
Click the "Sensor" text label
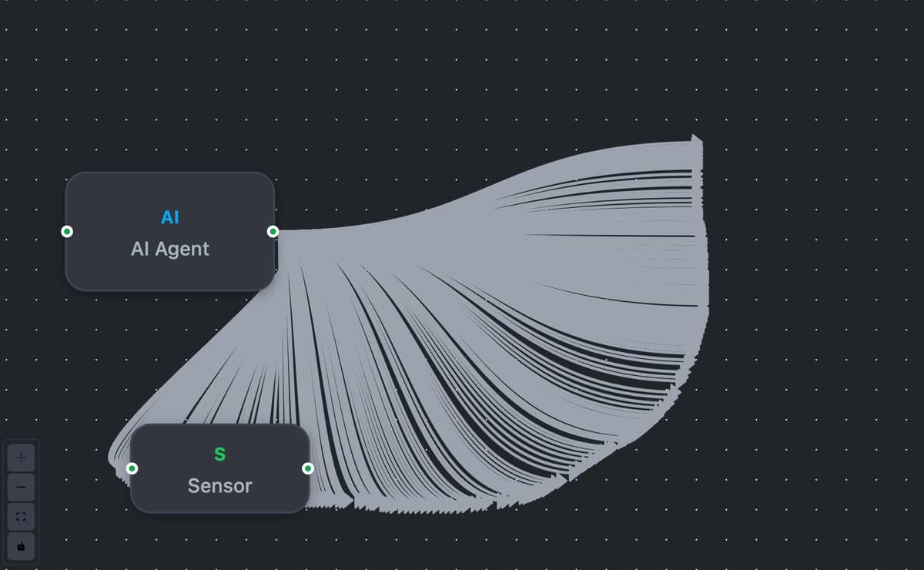coord(219,486)
